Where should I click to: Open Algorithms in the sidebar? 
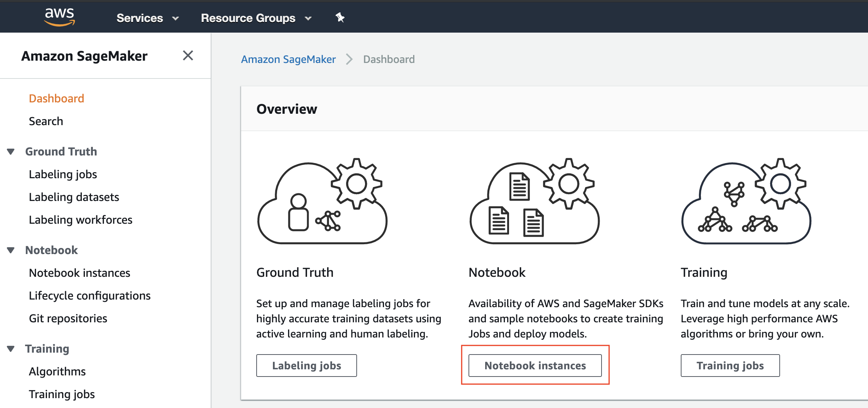click(x=57, y=372)
